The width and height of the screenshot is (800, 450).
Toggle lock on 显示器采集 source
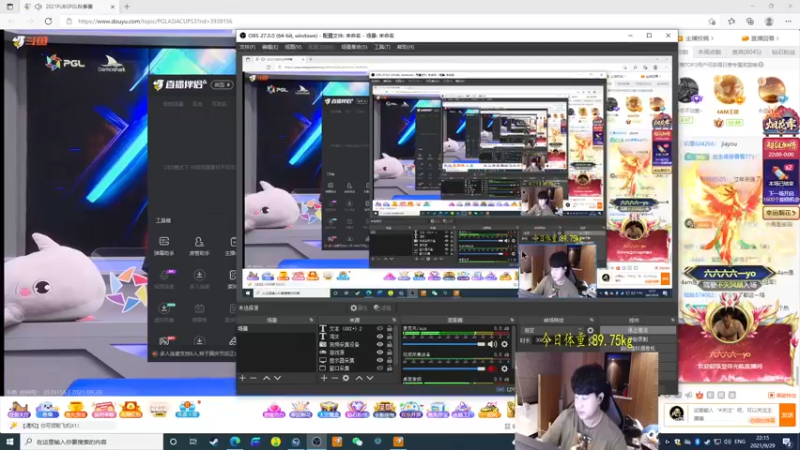click(x=390, y=360)
